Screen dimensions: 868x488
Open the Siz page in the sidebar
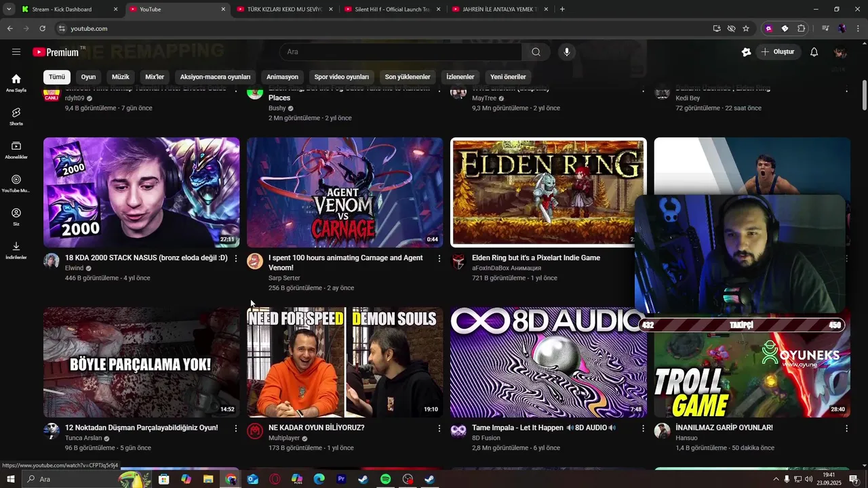coord(16,217)
